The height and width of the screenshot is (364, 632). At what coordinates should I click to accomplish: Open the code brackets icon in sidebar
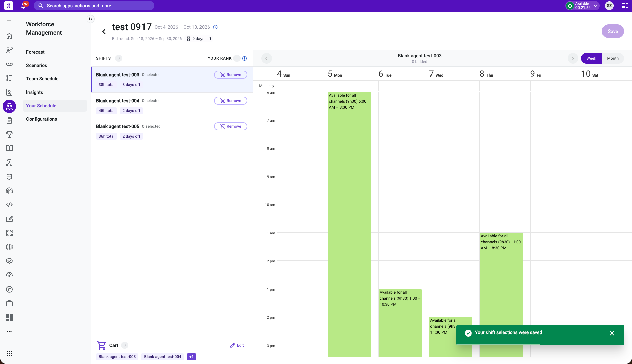tap(9, 205)
